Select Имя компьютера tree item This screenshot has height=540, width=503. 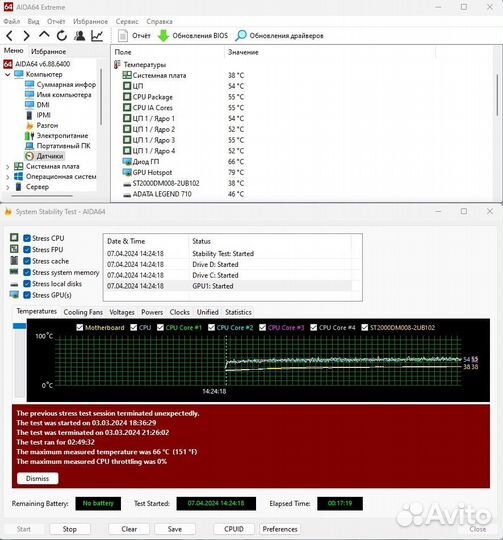point(58,95)
